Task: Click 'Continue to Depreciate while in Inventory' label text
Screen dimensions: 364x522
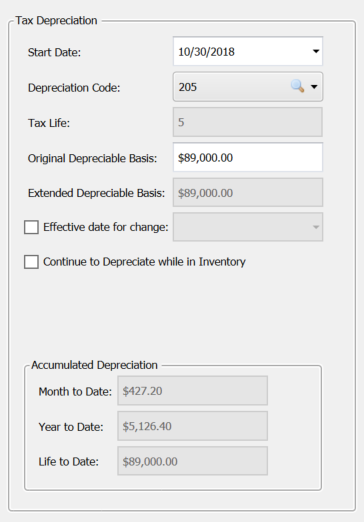Action: [144, 262]
